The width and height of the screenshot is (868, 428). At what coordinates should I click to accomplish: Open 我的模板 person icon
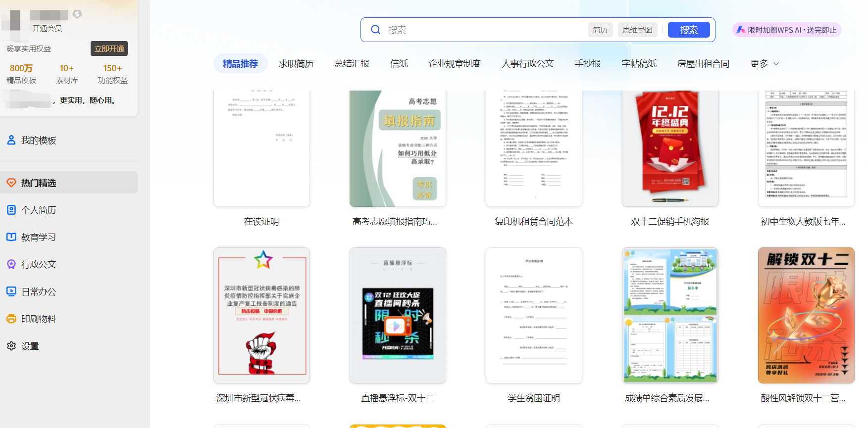tap(11, 140)
